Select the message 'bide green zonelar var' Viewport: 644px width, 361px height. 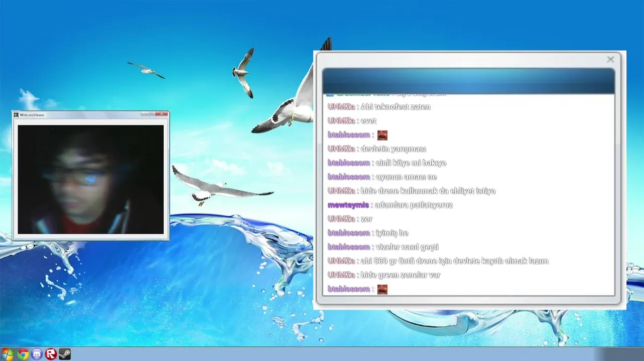coord(400,275)
